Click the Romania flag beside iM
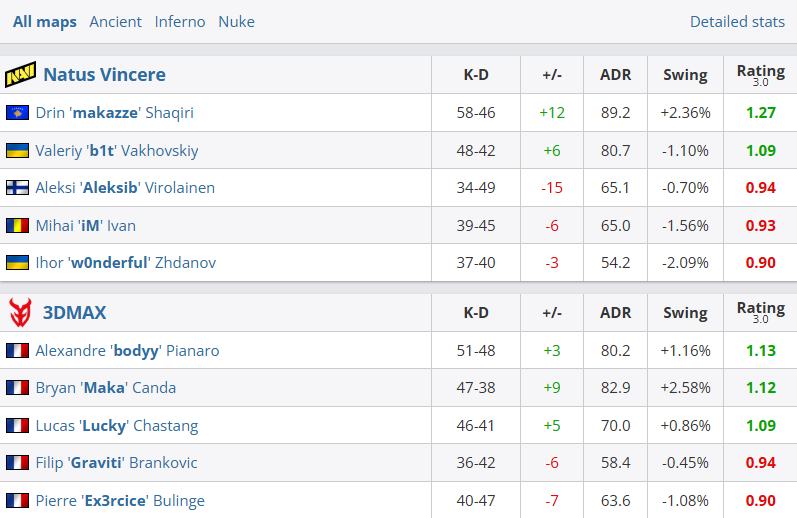797x518 pixels. [x=17, y=225]
